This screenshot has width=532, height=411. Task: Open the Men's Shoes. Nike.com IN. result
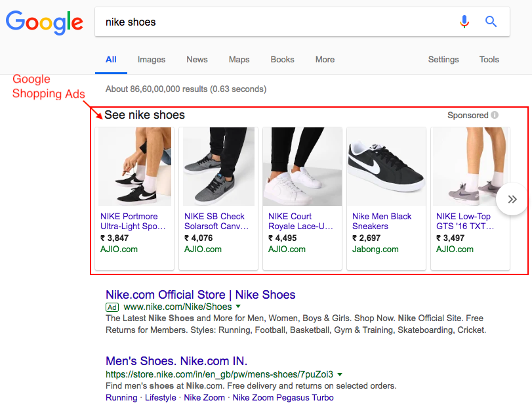176,360
